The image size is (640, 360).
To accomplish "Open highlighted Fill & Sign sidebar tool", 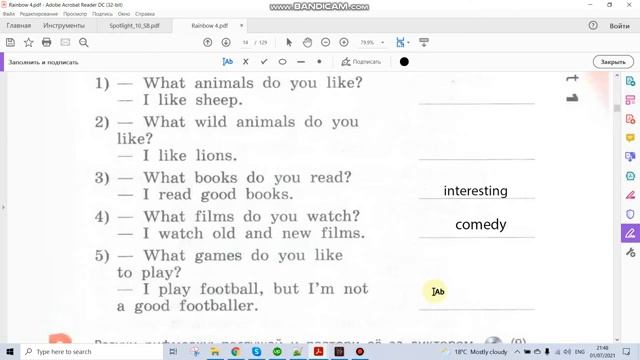I will 630,233.
